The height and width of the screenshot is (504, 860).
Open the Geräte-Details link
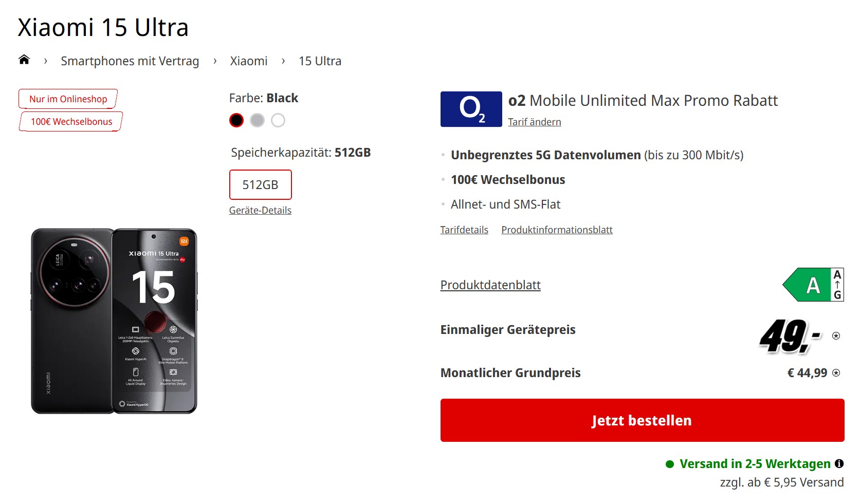pos(260,210)
